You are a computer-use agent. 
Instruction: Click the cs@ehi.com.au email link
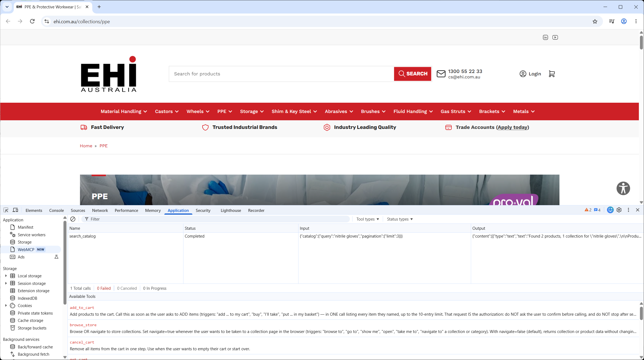click(464, 77)
